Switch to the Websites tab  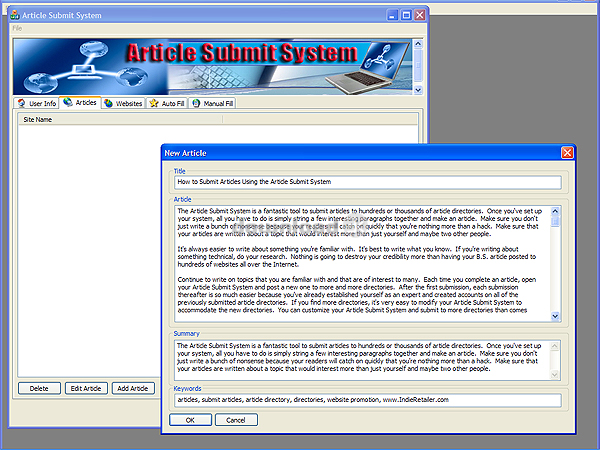(x=124, y=103)
